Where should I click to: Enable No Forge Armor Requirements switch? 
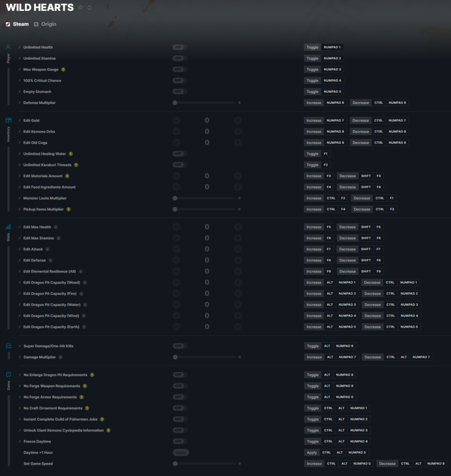[x=180, y=397]
